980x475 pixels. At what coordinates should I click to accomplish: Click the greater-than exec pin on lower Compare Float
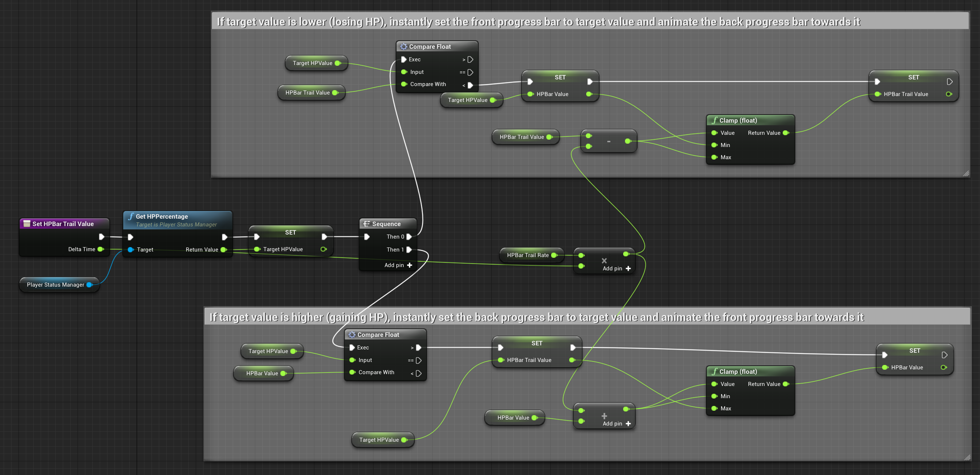[x=419, y=348]
